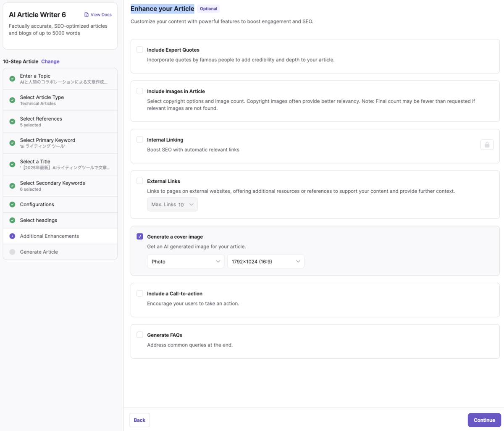
Task: Click the '5 selected' text under References
Action: (31, 125)
